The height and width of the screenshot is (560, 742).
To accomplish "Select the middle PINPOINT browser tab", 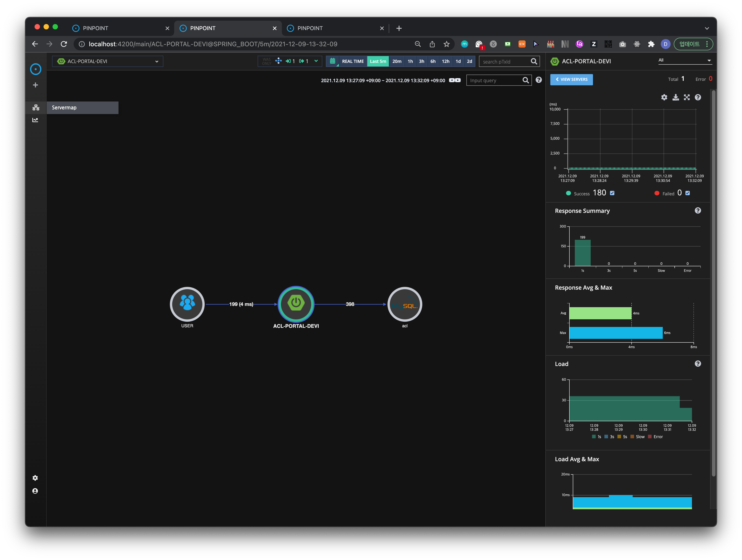I will click(x=228, y=28).
